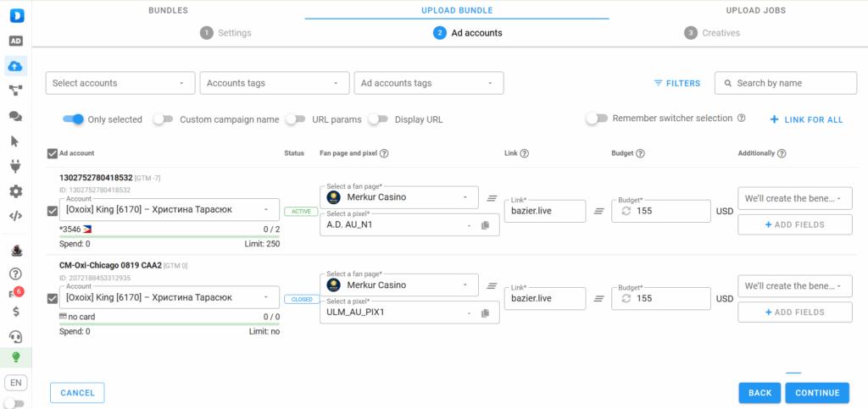Open the cursor pointer sidebar icon

[15, 141]
